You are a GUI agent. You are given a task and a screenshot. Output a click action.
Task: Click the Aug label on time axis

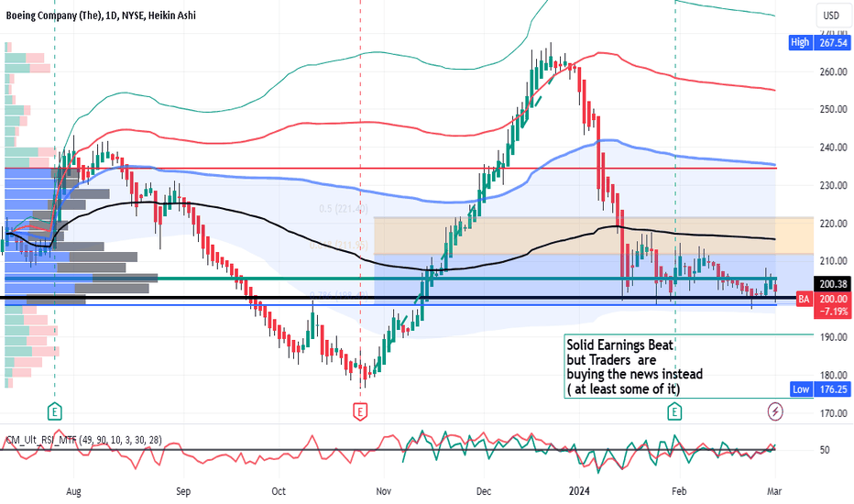73,491
